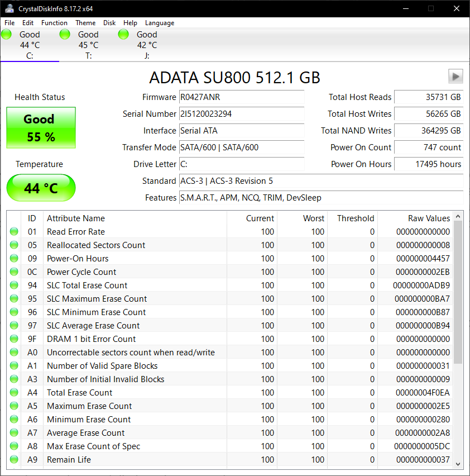This screenshot has width=470, height=476.
Task: Click the green status orb for T: drive
Action: click(x=65, y=34)
